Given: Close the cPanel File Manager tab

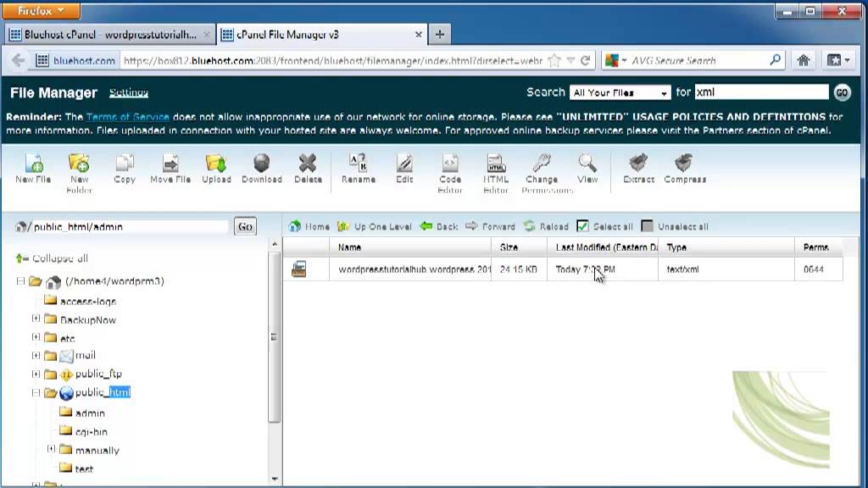Looking at the screenshot, I should coord(418,34).
